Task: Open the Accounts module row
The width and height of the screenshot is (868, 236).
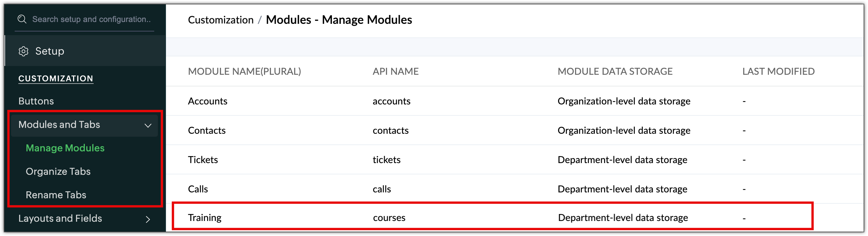Action: (x=207, y=101)
